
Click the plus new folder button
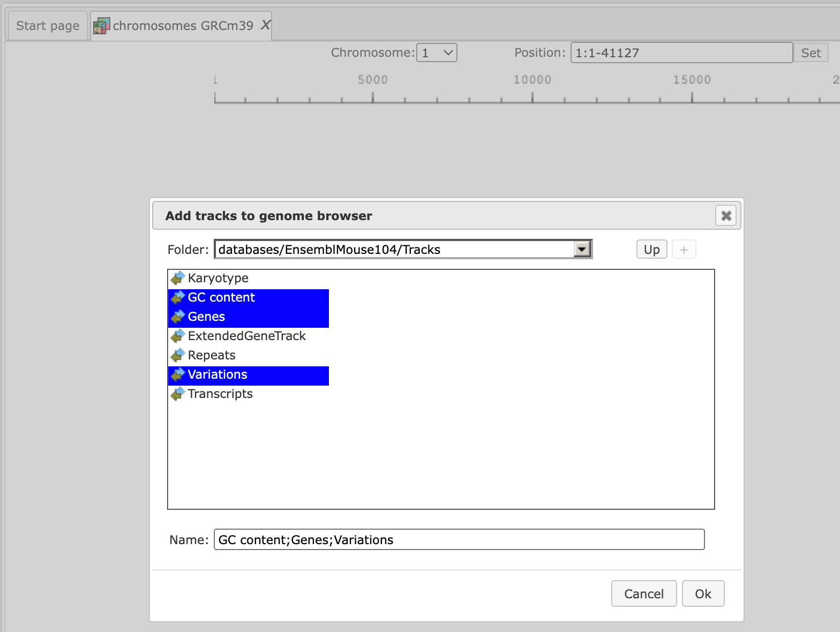point(684,249)
